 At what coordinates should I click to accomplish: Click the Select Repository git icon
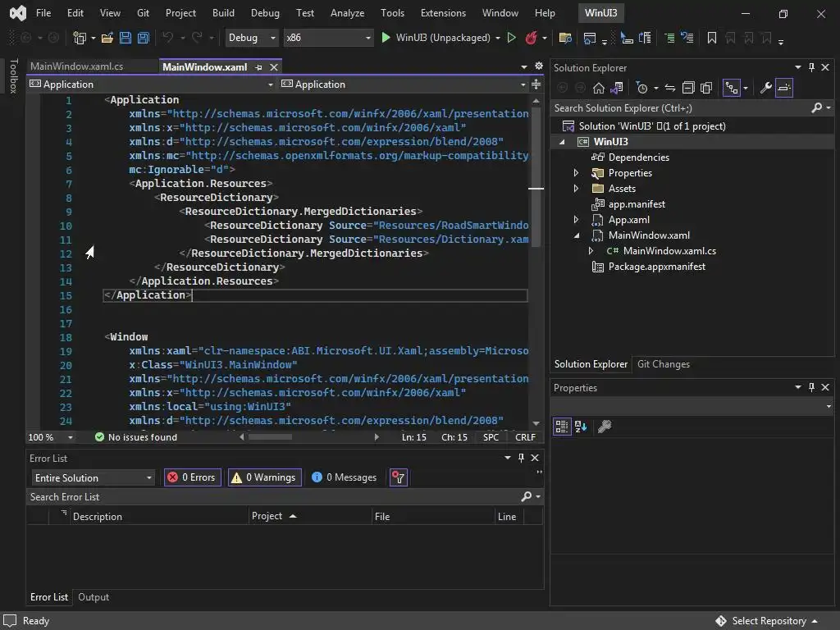coord(720,621)
